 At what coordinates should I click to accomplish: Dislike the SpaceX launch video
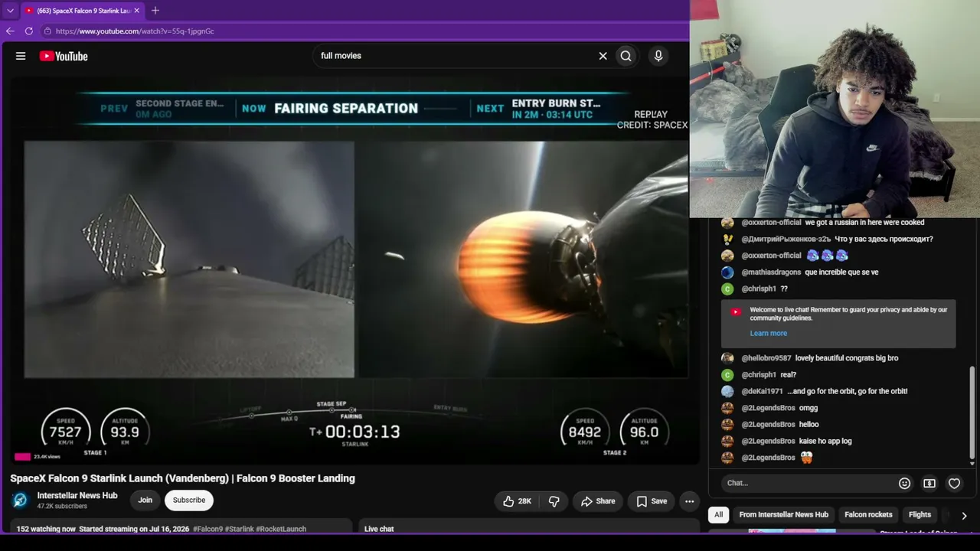click(554, 501)
